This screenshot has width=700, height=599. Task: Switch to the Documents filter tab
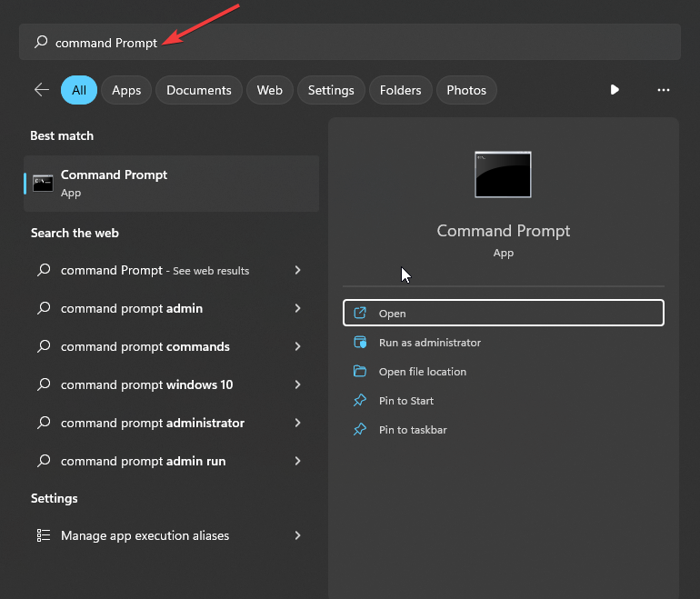[x=199, y=90]
